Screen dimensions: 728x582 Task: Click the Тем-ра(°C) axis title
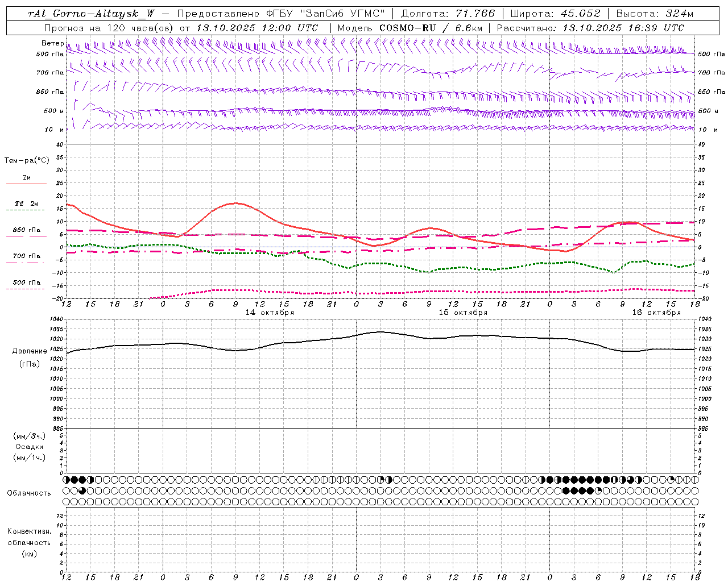tap(27, 161)
